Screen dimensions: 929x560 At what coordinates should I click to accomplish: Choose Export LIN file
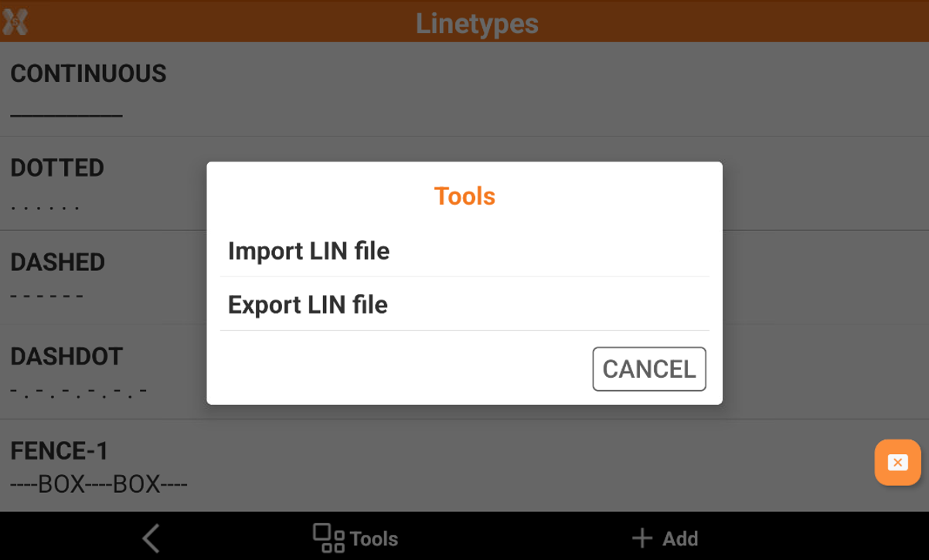(308, 305)
